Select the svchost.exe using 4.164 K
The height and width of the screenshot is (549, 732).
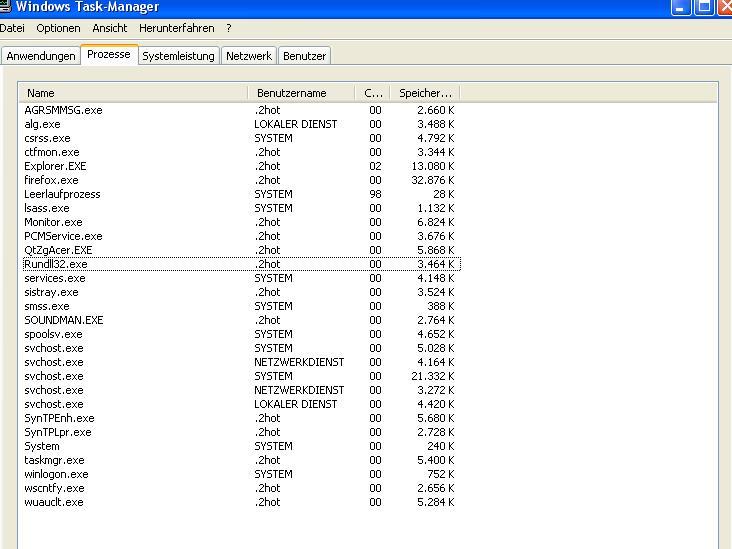(x=242, y=362)
